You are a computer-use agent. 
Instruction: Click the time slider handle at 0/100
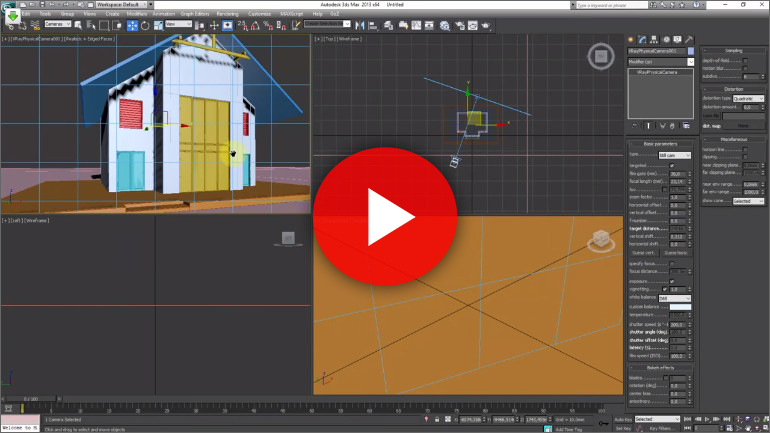point(32,399)
